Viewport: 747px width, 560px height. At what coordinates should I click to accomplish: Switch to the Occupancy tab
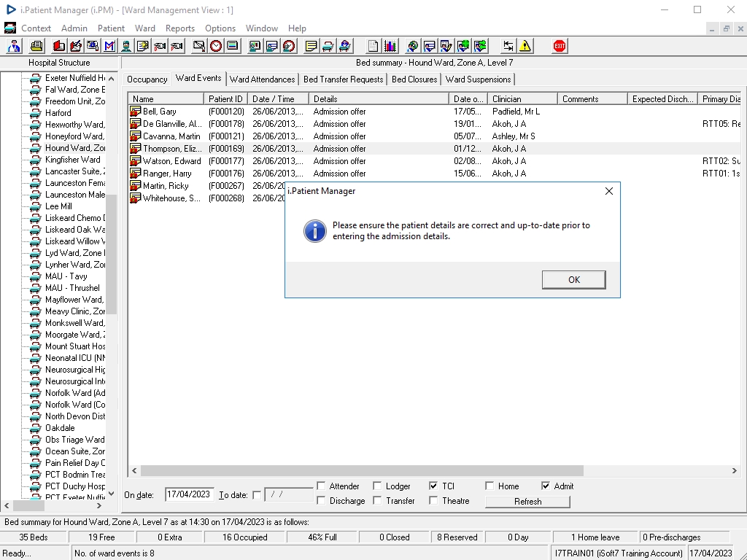(147, 79)
